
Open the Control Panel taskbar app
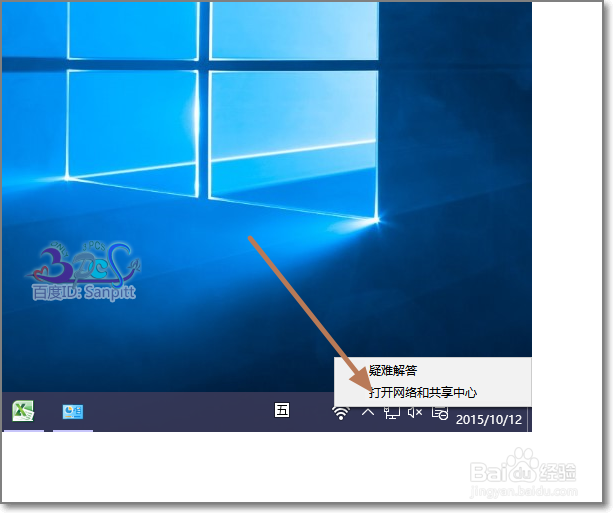coord(73,412)
